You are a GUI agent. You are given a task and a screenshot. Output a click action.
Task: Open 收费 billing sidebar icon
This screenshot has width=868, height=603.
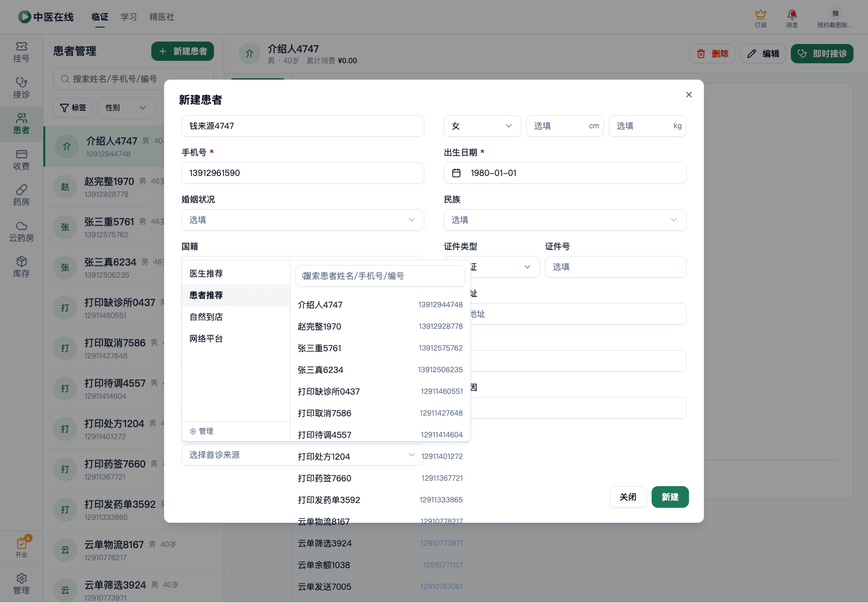(x=21, y=160)
